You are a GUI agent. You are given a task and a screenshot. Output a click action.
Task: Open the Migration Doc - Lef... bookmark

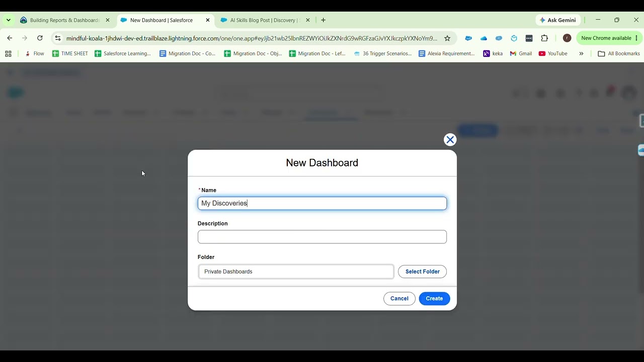tap(317, 53)
